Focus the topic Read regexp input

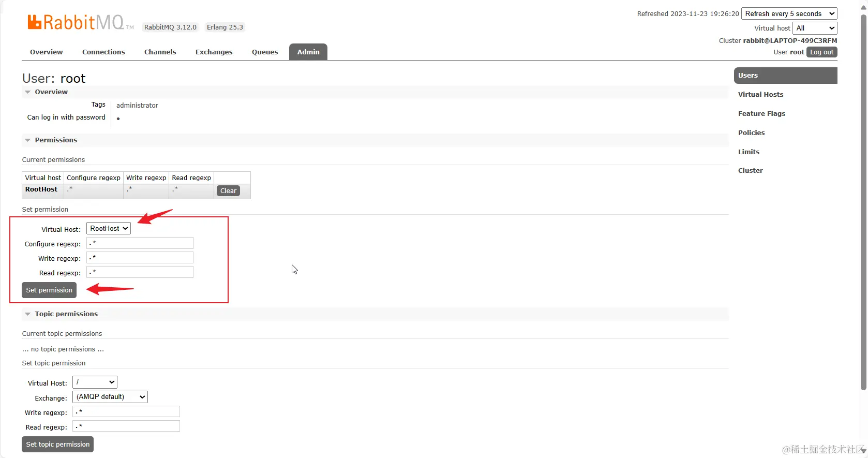(126, 426)
